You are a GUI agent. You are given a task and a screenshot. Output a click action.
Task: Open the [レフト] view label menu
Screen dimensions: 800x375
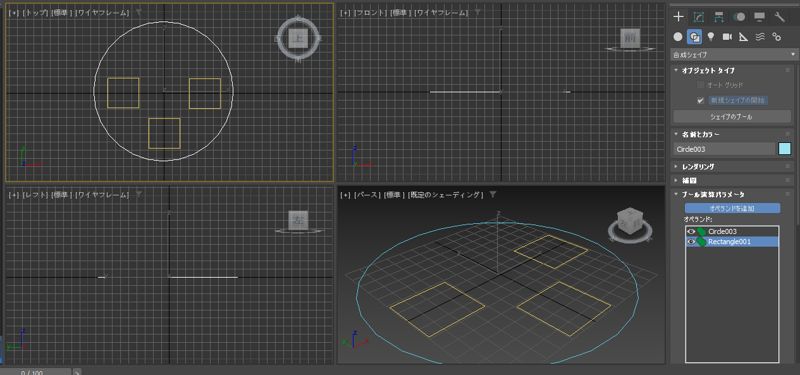35,195
